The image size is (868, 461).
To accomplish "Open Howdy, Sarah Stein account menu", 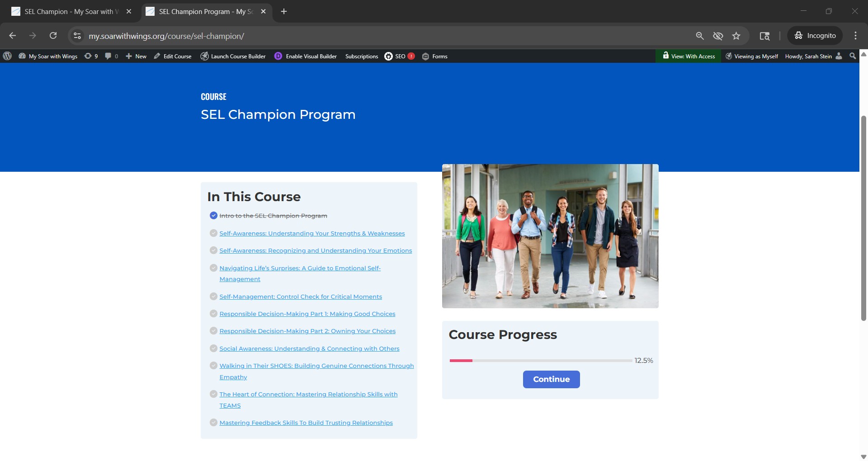I will [x=813, y=56].
